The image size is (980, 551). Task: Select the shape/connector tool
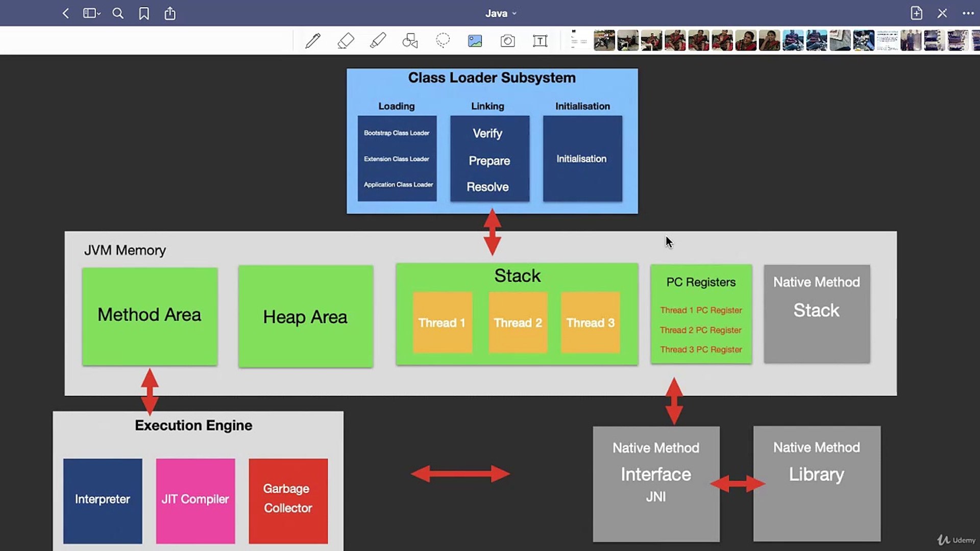point(410,41)
